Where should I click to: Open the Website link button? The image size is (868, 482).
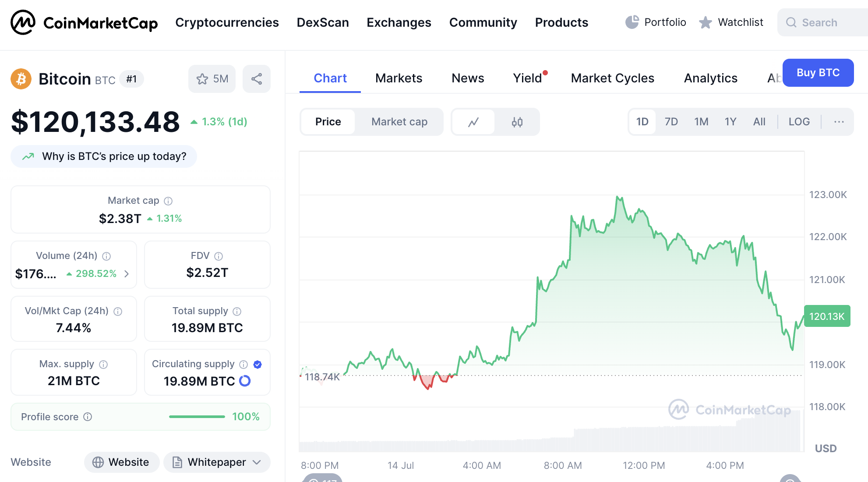(122, 462)
